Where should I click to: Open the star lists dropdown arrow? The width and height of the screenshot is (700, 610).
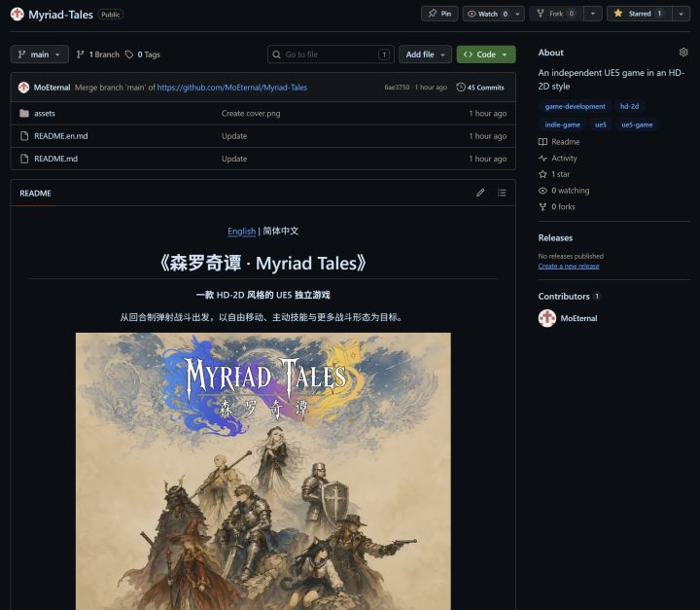pyautogui.click(x=682, y=14)
